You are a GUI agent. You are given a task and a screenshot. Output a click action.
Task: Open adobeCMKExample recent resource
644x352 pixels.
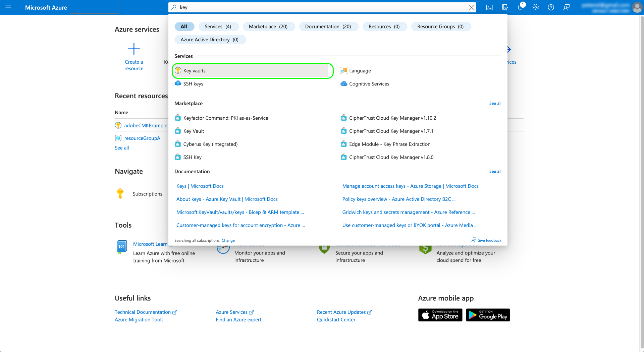click(146, 125)
